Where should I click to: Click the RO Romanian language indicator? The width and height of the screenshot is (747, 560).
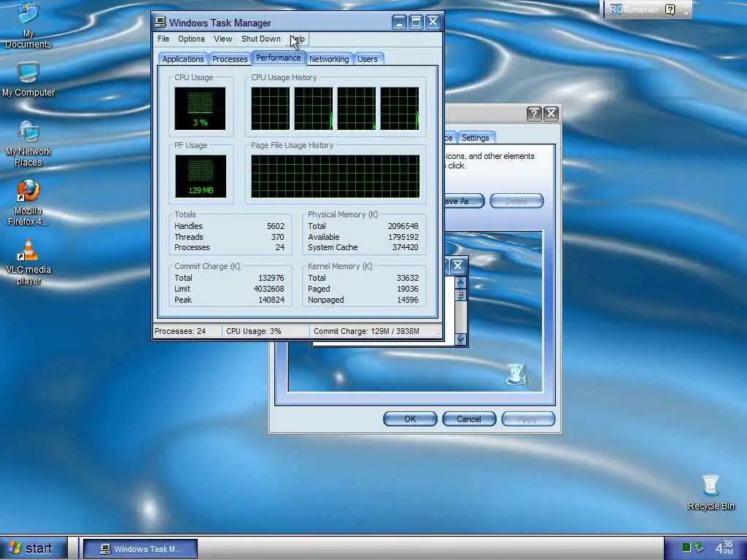pos(634,9)
